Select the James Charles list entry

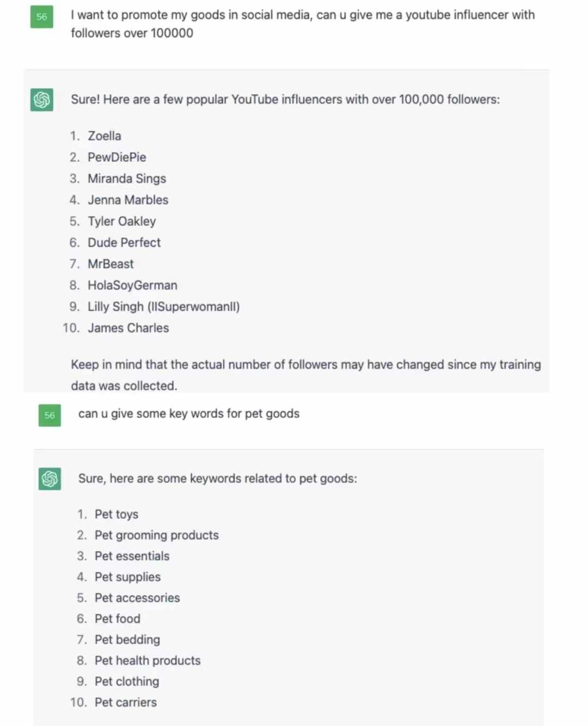[x=128, y=328]
